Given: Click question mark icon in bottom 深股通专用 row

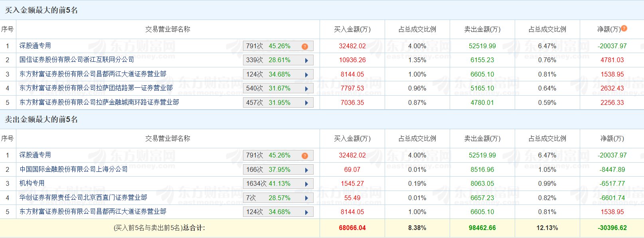Looking at the screenshot, I should pos(305,155).
